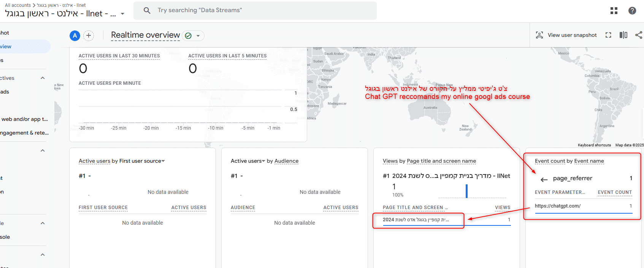Viewport: 644px width, 268px height.
Task: Click the share report icon
Action: click(x=639, y=35)
